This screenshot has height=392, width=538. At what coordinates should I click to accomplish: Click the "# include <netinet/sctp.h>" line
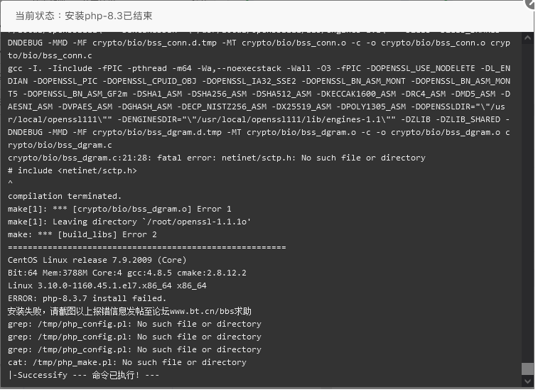tap(72, 170)
